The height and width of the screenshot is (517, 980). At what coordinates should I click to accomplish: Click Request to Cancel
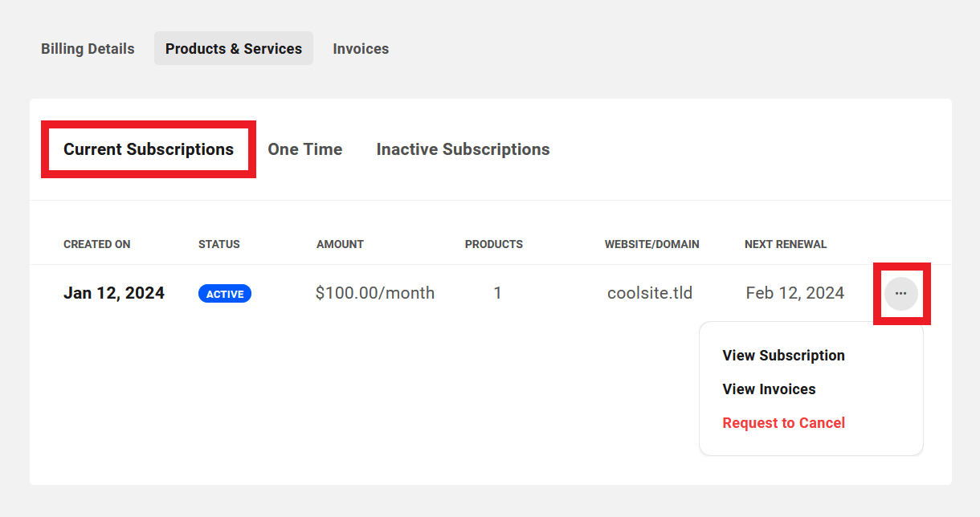(x=783, y=422)
